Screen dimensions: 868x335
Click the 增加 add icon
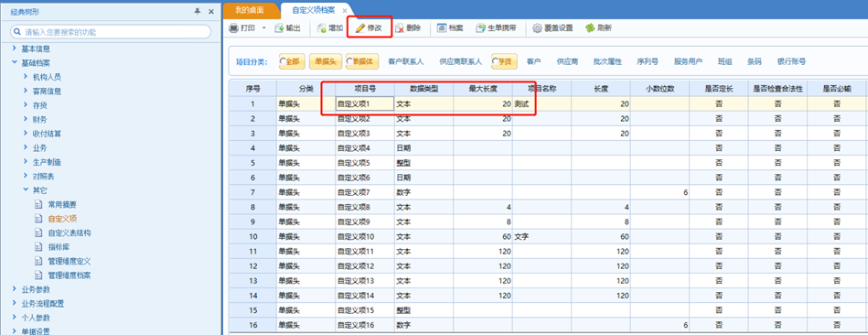click(322, 27)
